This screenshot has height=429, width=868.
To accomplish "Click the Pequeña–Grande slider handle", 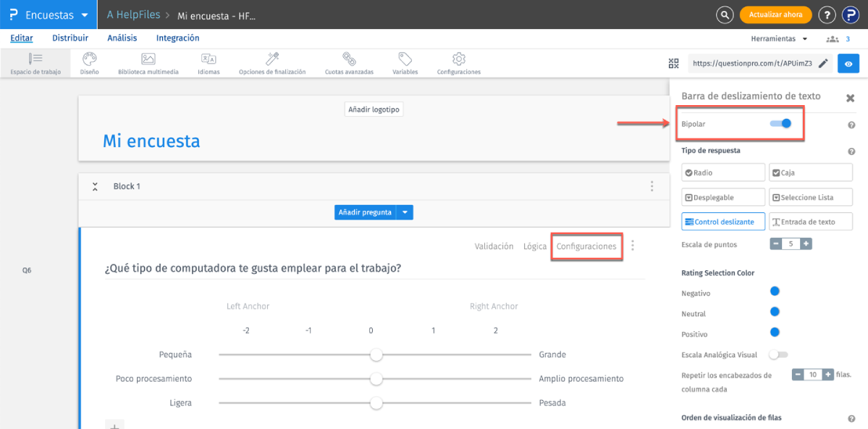I will (x=376, y=355).
